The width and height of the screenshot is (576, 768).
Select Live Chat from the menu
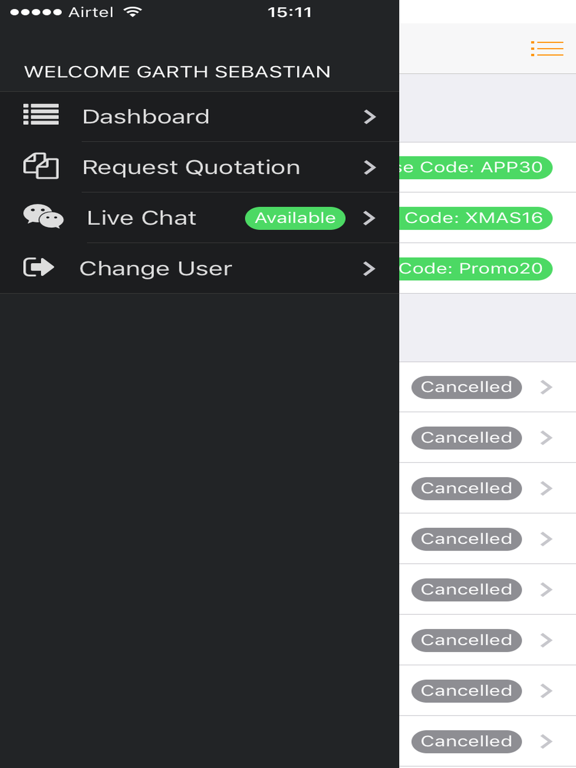click(199, 217)
